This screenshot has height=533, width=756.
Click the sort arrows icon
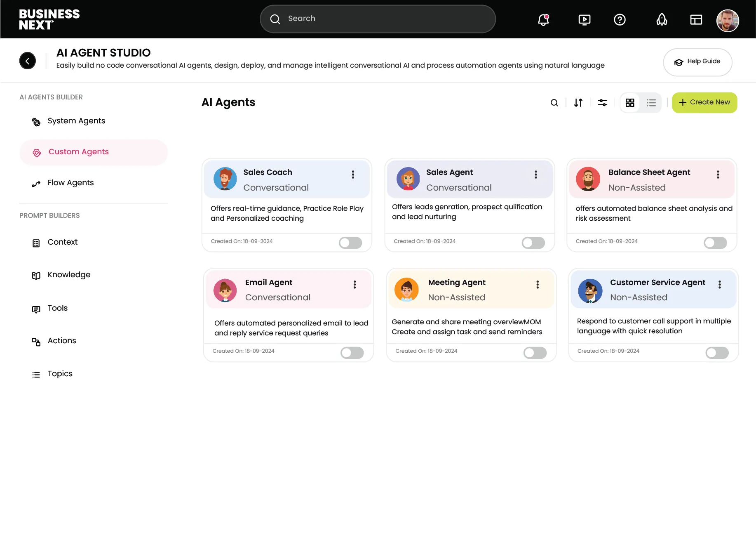click(578, 103)
